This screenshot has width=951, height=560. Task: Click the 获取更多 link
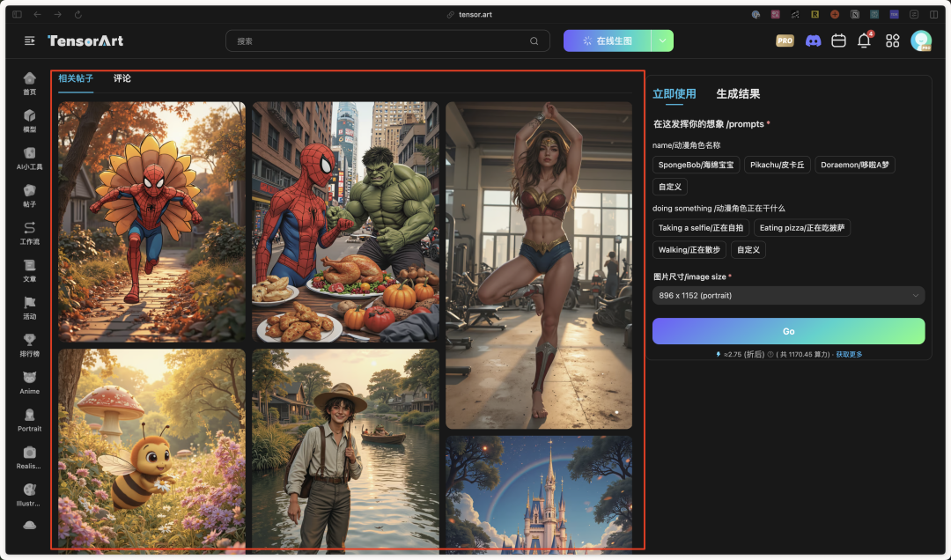coord(849,354)
